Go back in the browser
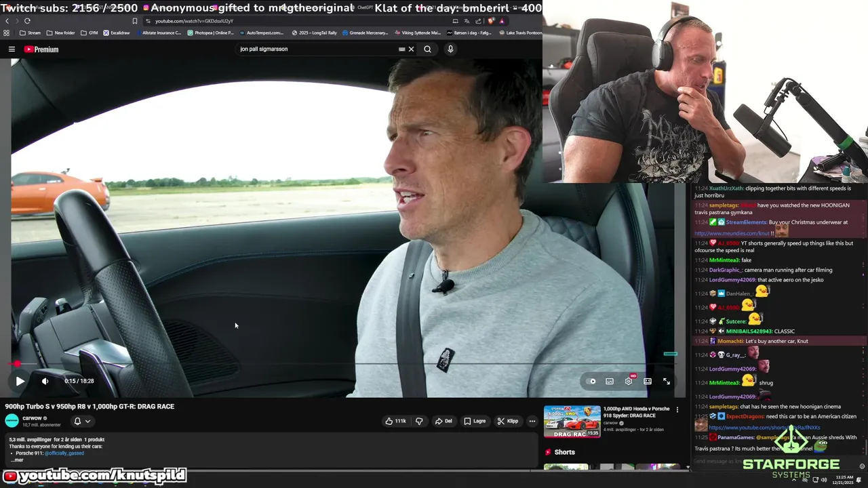Viewport: 868px width, 488px height. click(7, 21)
